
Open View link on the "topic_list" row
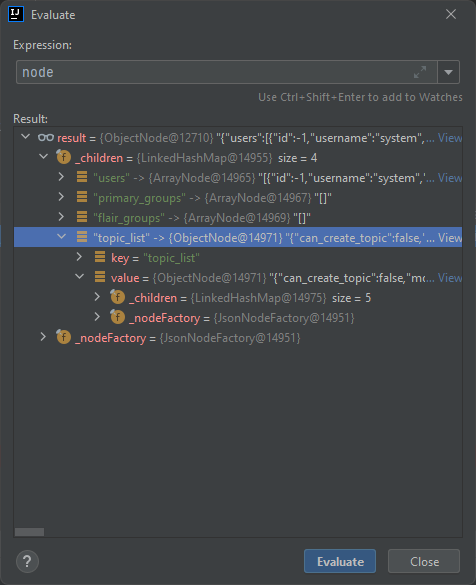click(x=450, y=238)
